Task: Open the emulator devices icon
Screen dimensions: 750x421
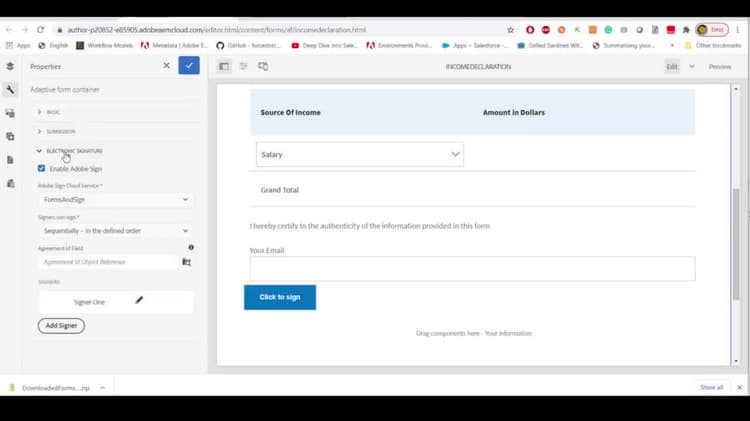Action: pyautogui.click(x=263, y=66)
